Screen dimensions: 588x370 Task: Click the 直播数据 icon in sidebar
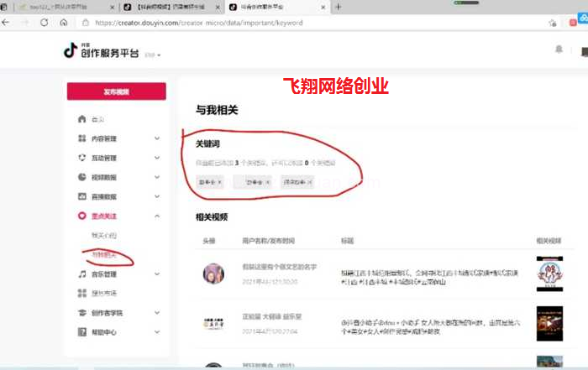(x=82, y=196)
